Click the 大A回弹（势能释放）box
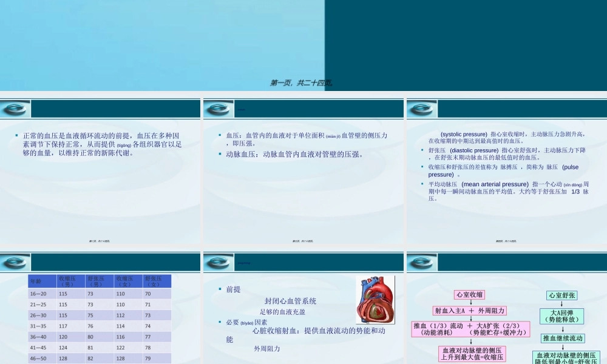This screenshot has height=364, width=607. 561,315
